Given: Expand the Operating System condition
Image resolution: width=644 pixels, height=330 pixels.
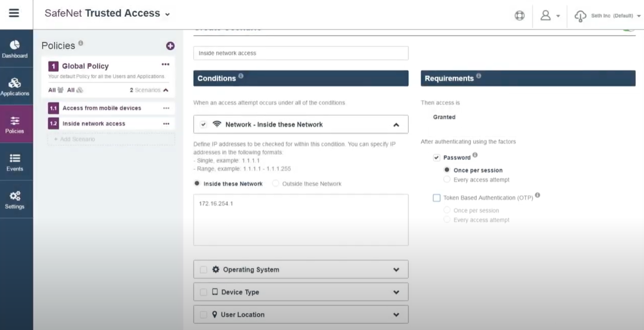Looking at the screenshot, I should (397, 269).
